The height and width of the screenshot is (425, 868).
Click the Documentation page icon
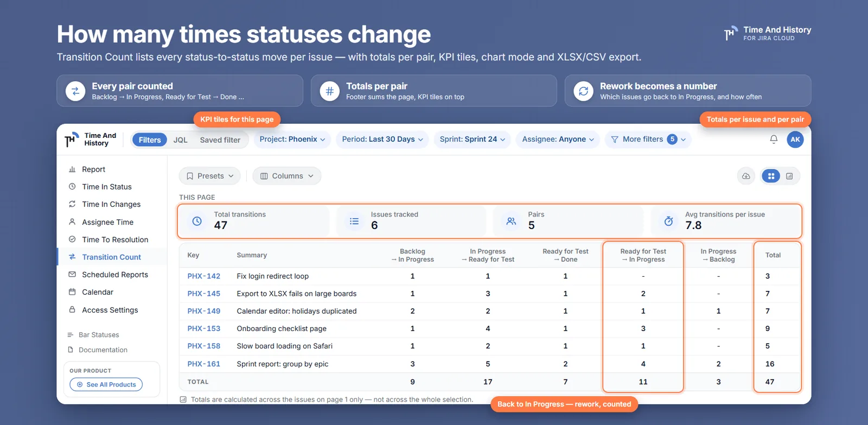(71, 350)
